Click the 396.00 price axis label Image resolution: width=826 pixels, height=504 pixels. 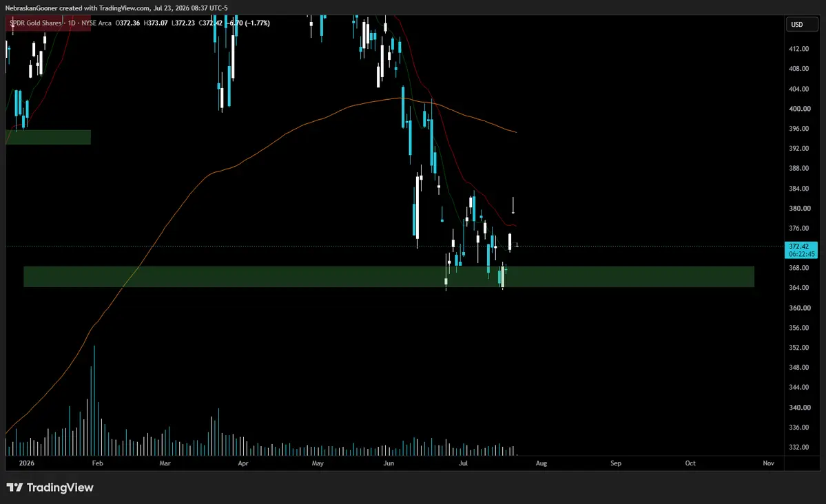(798, 129)
